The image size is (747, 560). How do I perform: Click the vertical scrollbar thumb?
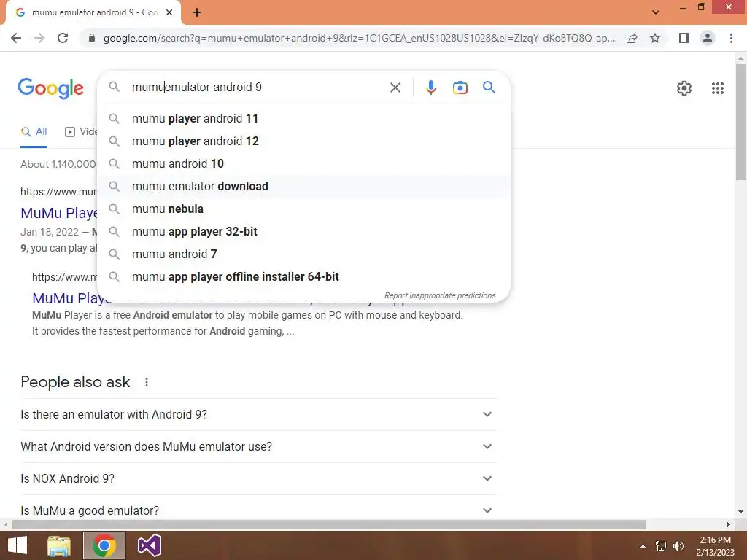point(740,122)
